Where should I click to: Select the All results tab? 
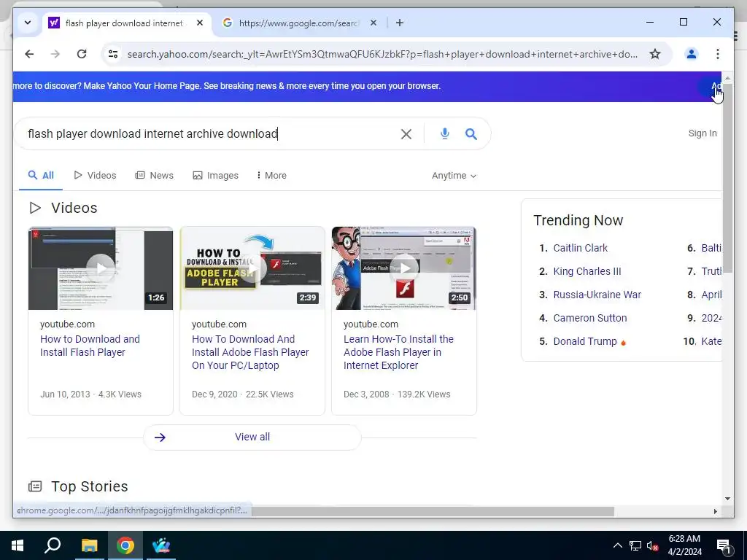(41, 175)
